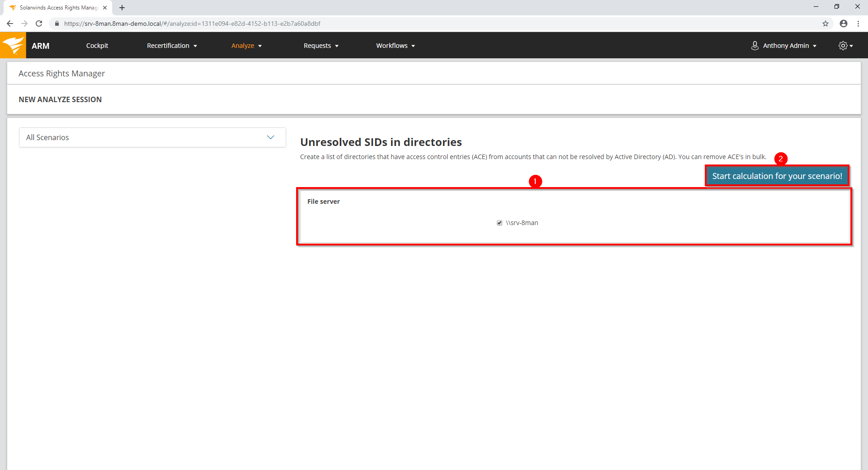The width and height of the screenshot is (868, 470).
Task: Open a new browser tab
Action: click(122, 8)
